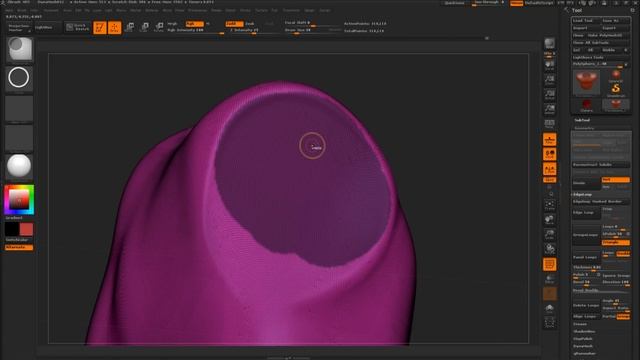Viewport: 640px width, 360px height.
Task: Toggle Ghost transparency button
Action: click(x=549, y=293)
